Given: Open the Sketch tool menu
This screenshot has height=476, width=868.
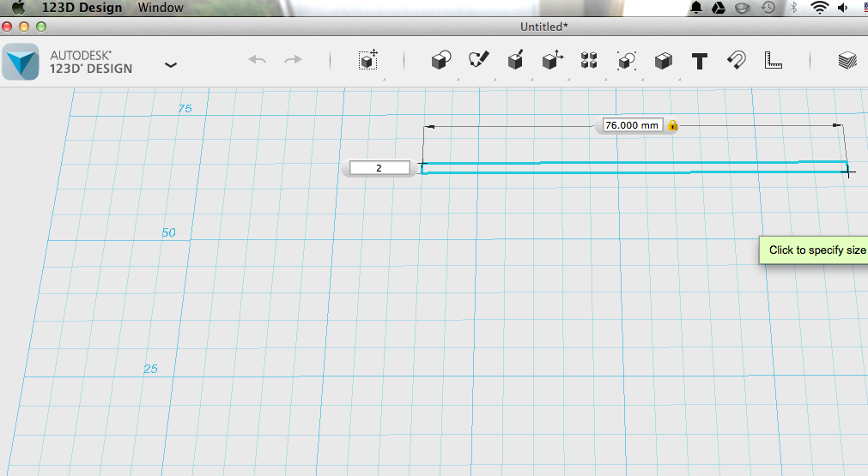Looking at the screenshot, I should (x=478, y=60).
